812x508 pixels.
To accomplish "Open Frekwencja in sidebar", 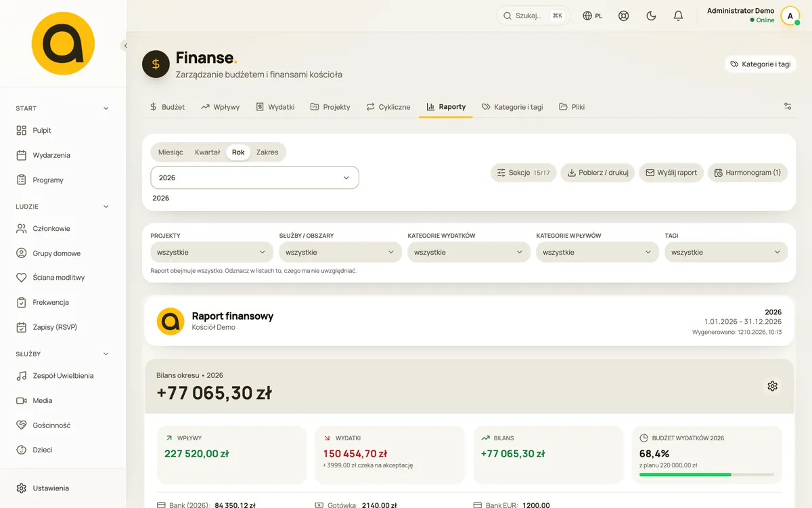I will [63, 302].
